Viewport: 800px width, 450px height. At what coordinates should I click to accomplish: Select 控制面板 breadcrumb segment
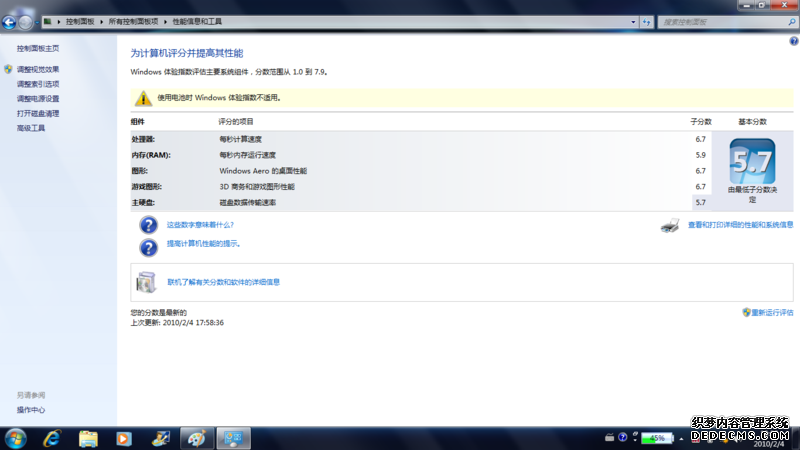(80, 21)
